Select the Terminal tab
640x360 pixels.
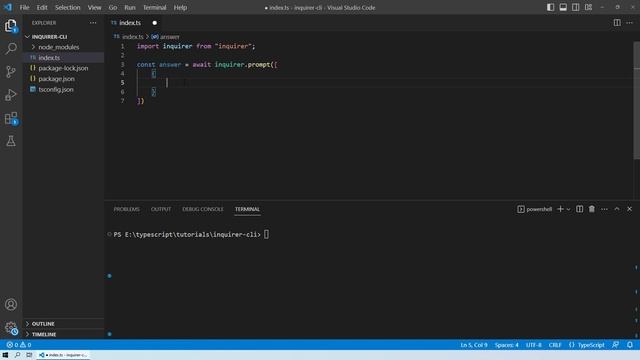(247, 209)
